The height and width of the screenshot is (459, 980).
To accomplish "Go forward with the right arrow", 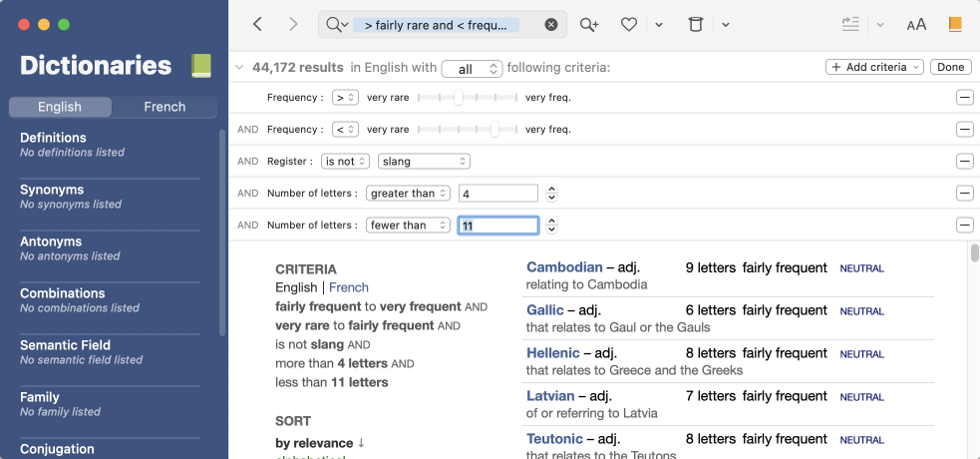I will [293, 24].
